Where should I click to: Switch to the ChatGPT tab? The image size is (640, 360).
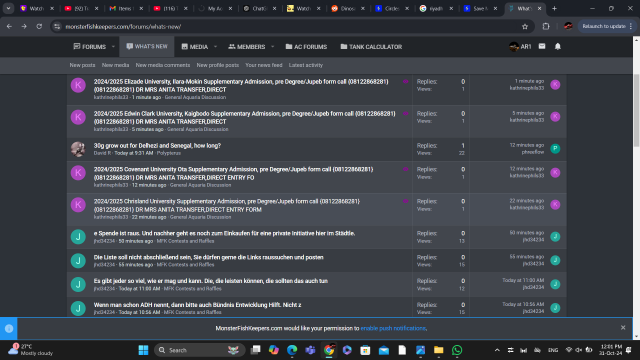259,8
